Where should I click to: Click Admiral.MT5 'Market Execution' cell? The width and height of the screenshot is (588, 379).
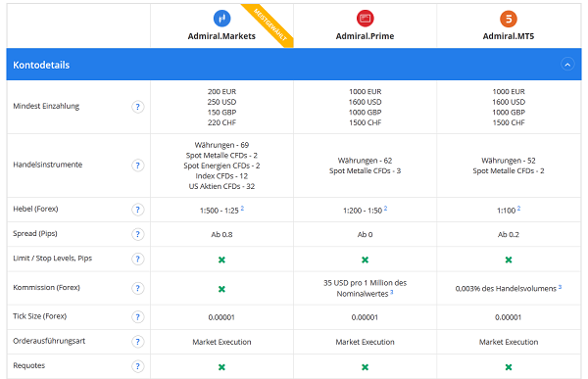click(x=509, y=342)
